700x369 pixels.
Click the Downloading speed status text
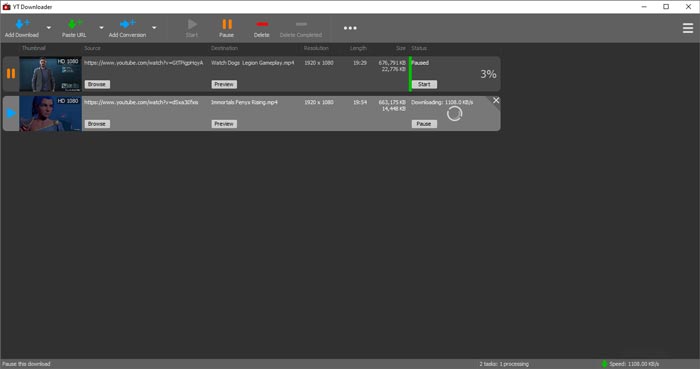click(442, 102)
